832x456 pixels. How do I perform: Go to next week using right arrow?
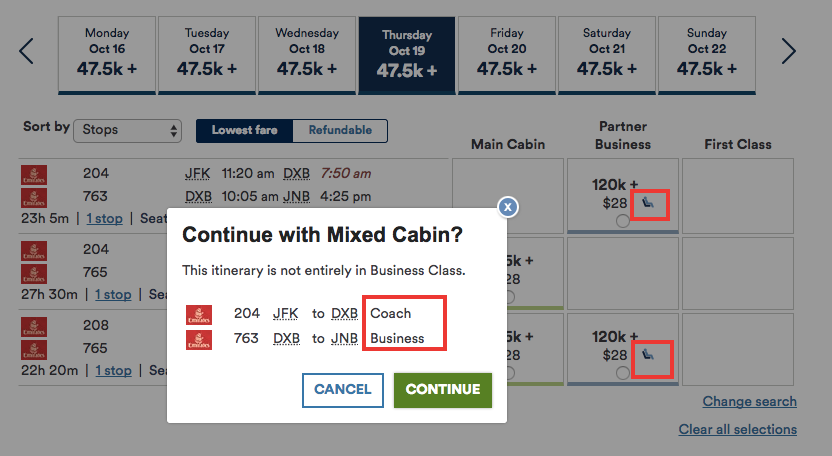click(788, 51)
